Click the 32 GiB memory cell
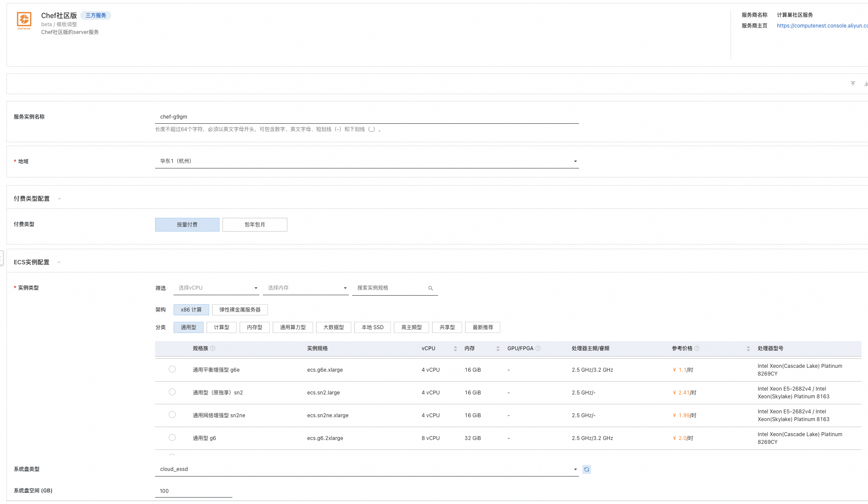Image resolution: width=868 pixels, height=504 pixels. point(473,438)
